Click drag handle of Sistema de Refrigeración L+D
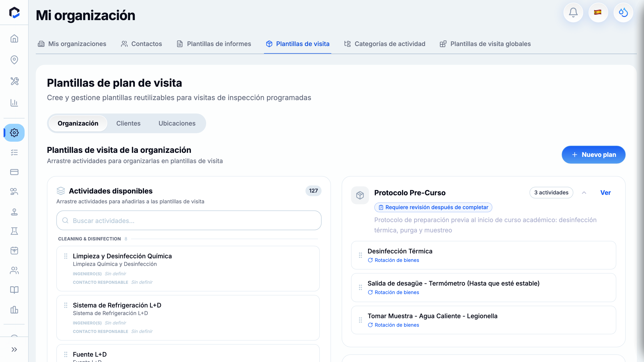 [x=66, y=305]
